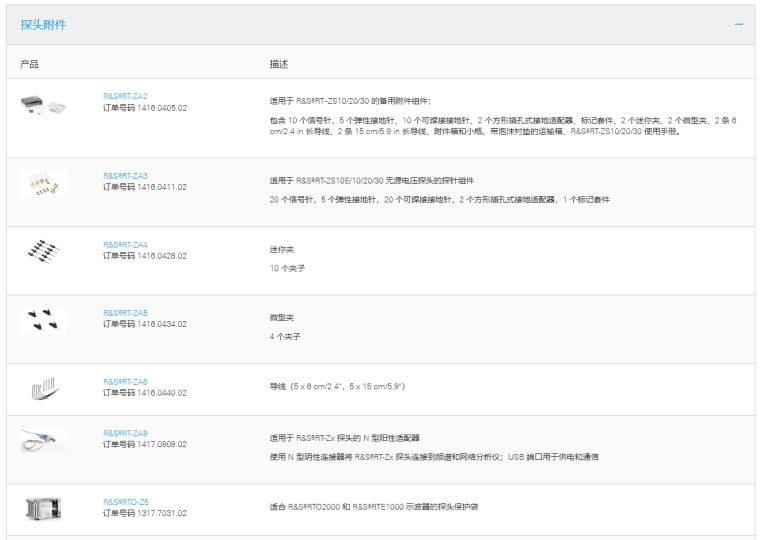Click the 描述 column header
Screen dimensions: 760x540
coord(279,63)
